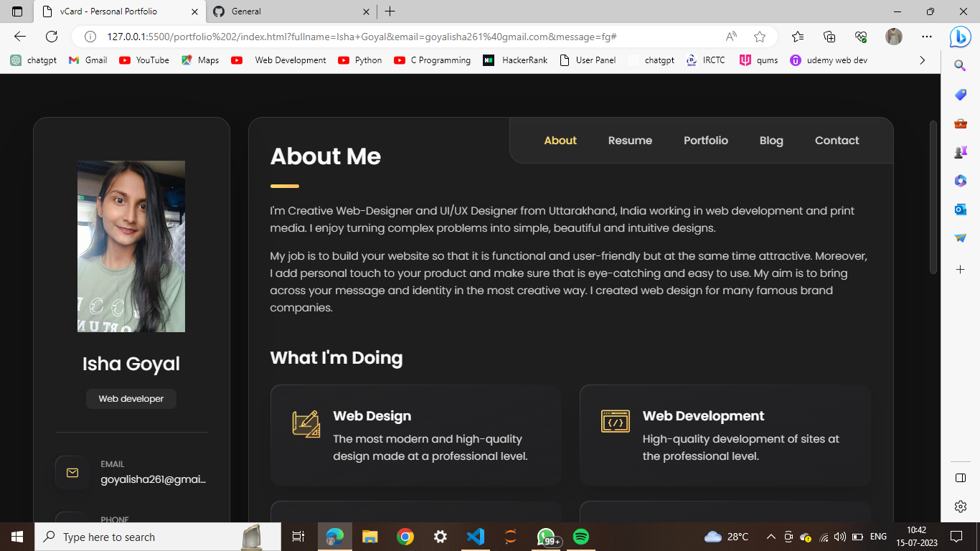Expand the bookmarks bar overflow chevron
The height and width of the screenshot is (551, 980).
(923, 60)
